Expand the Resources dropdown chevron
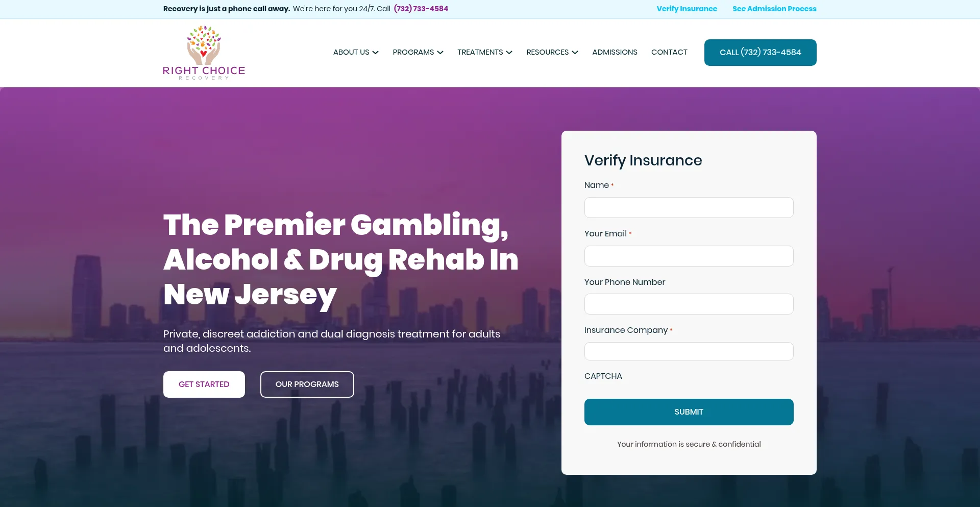Viewport: 980px width, 507px height. tap(575, 53)
